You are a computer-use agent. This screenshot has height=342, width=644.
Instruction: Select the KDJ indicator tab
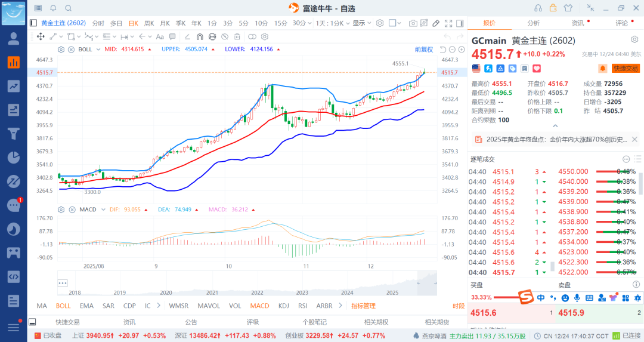pyautogui.click(x=284, y=306)
